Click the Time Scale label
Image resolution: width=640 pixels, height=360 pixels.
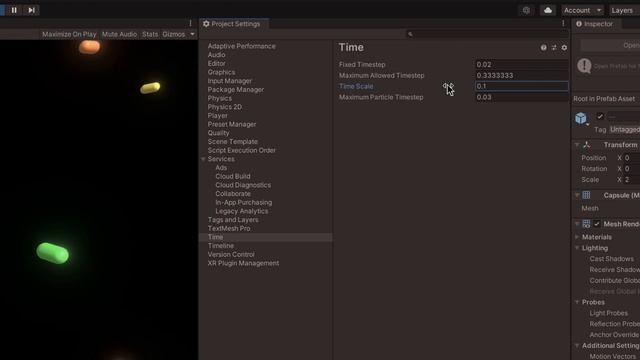(356, 86)
